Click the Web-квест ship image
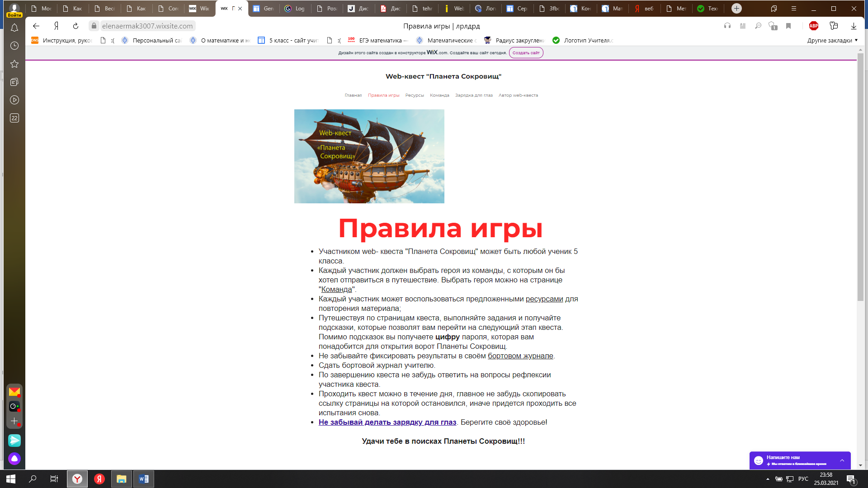 pyautogui.click(x=369, y=156)
